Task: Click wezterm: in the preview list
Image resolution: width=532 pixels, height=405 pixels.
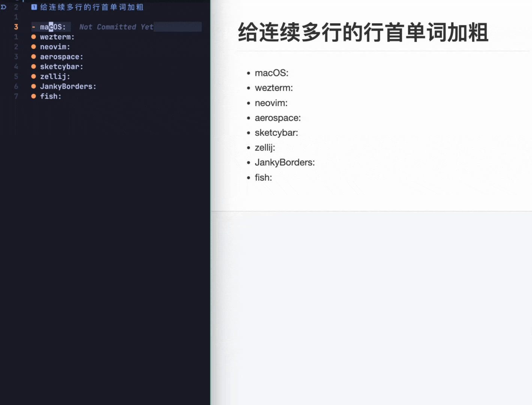Action: (x=274, y=88)
